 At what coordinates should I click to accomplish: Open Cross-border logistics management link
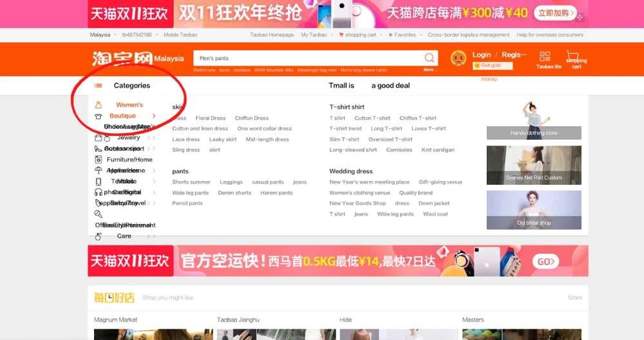pyautogui.click(x=468, y=35)
